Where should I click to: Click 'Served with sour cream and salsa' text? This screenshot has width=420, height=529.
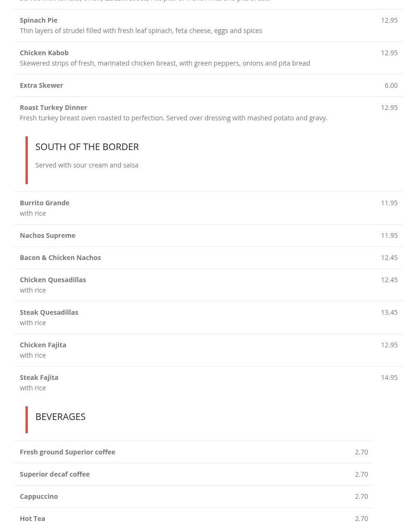(x=87, y=165)
